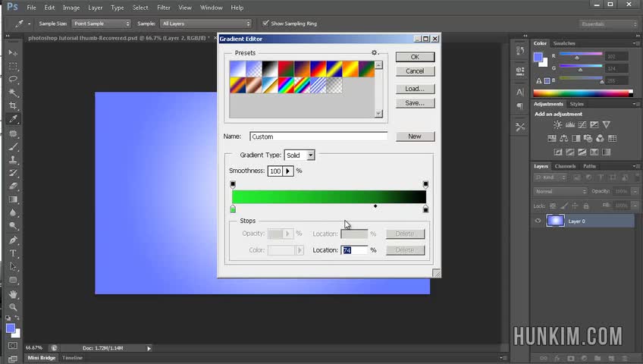
Task: Add a Brightness/Contrast adjustment
Action: [558, 124]
